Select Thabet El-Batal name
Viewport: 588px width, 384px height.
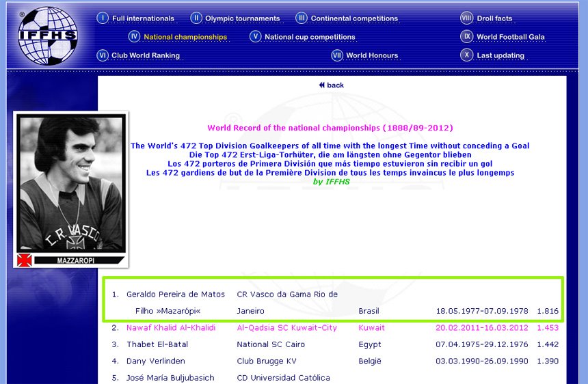157,344
